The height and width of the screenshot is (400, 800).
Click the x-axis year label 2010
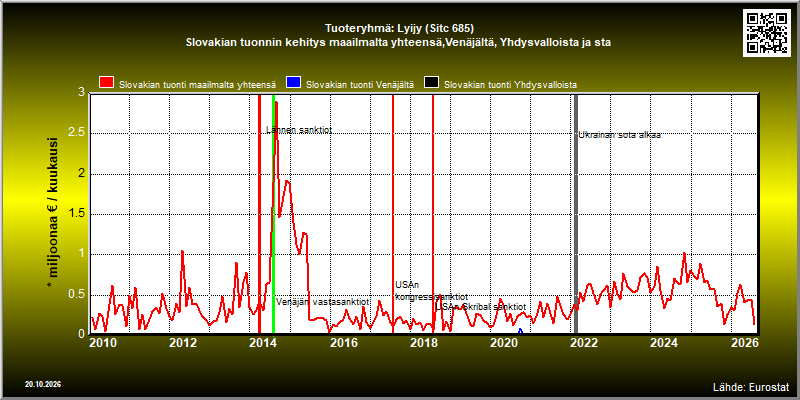click(x=103, y=342)
